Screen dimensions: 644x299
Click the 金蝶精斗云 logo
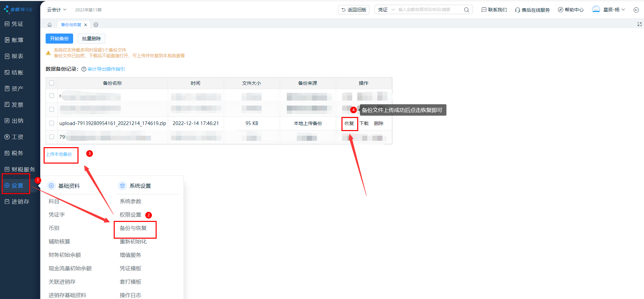[x=18, y=9]
